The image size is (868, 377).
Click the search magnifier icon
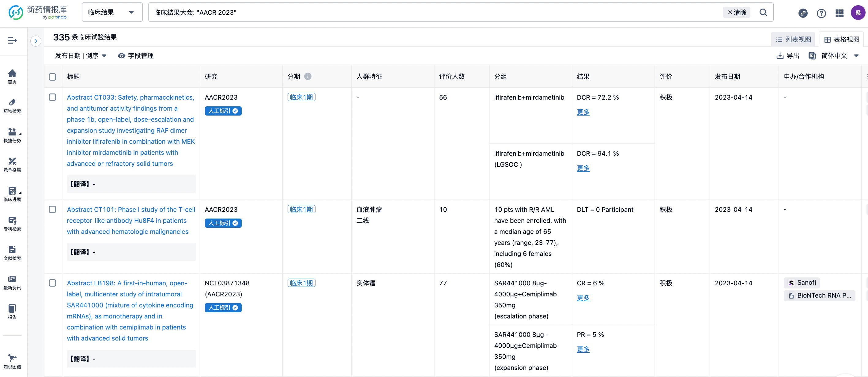763,13
